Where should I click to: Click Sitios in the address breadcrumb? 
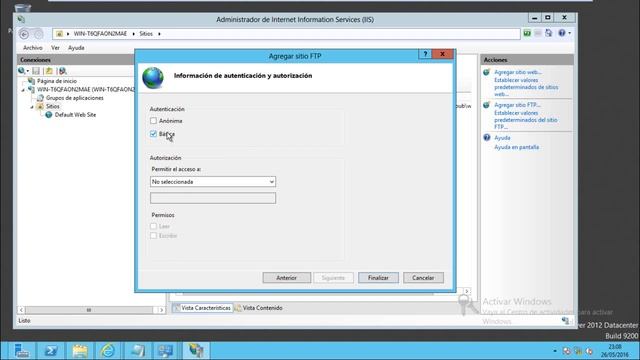point(146,33)
